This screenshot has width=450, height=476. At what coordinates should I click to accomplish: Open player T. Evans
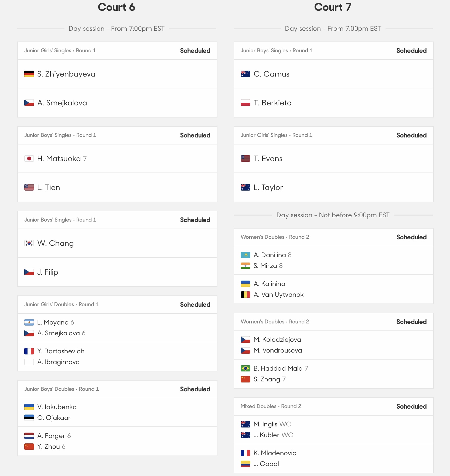coord(268,158)
